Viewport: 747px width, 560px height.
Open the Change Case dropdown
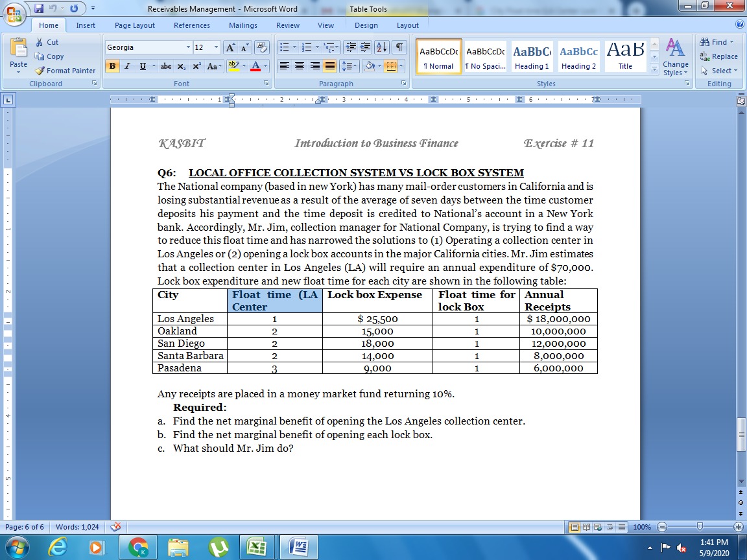[x=215, y=66]
